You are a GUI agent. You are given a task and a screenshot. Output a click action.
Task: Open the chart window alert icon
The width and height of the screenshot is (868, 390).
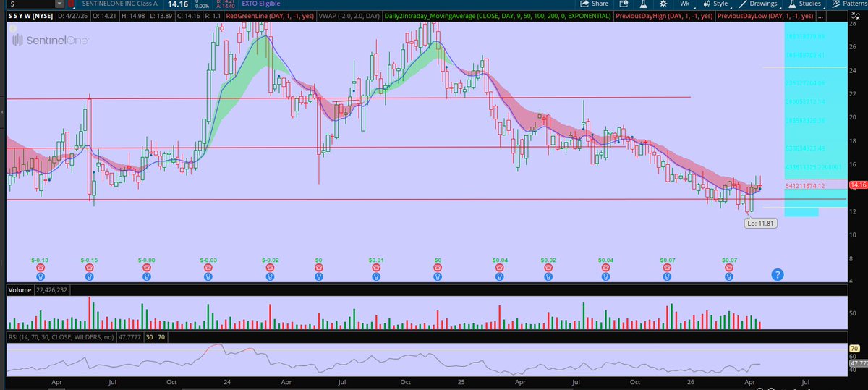[x=624, y=4]
